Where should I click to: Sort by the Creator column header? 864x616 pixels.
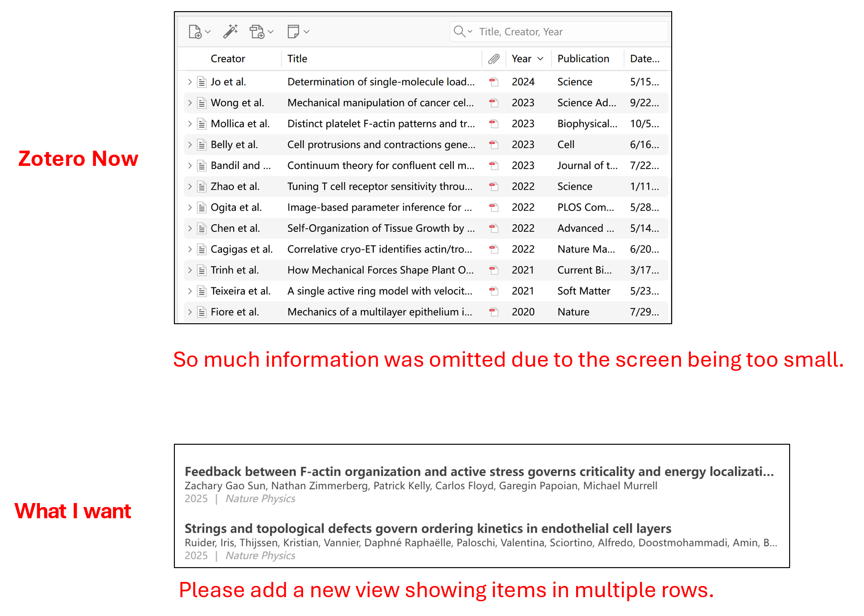point(228,59)
